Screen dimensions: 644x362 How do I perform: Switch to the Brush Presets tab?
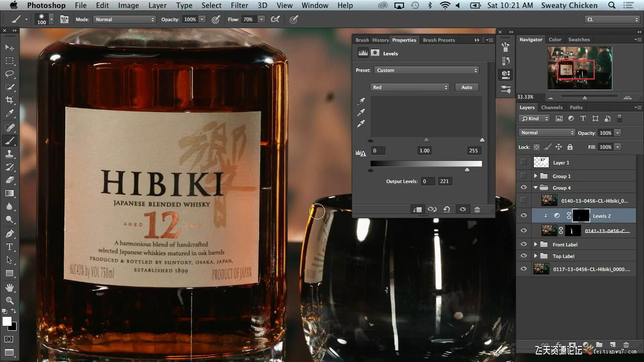click(x=439, y=40)
